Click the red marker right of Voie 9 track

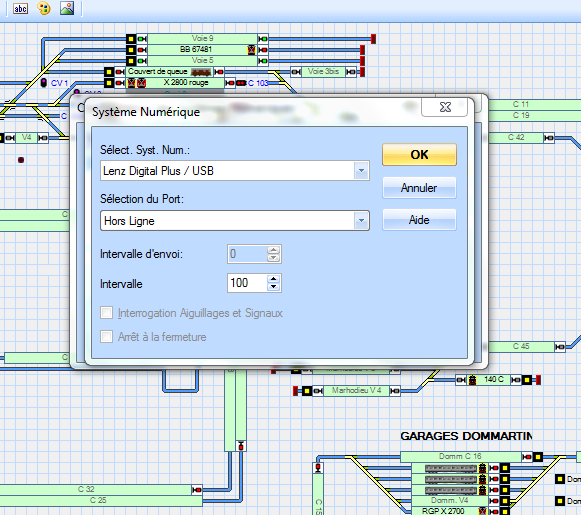point(374,39)
